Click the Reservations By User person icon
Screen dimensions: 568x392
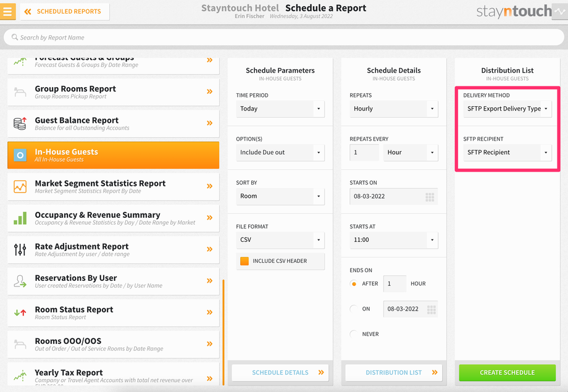pyautogui.click(x=20, y=281)
